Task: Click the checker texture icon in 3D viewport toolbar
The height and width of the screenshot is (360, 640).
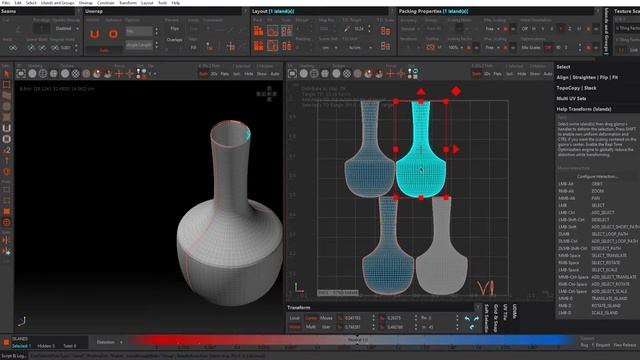Action: (x=76, y=73)
